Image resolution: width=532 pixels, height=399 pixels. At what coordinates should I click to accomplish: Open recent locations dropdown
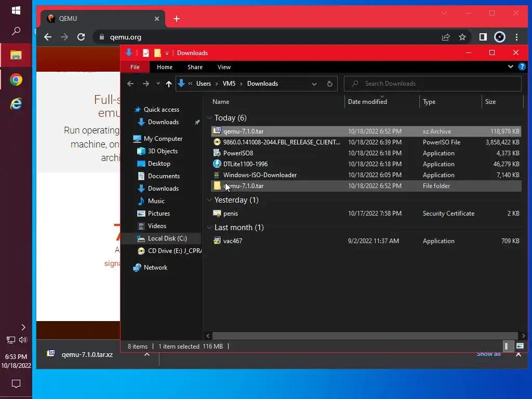coord(158,84)
